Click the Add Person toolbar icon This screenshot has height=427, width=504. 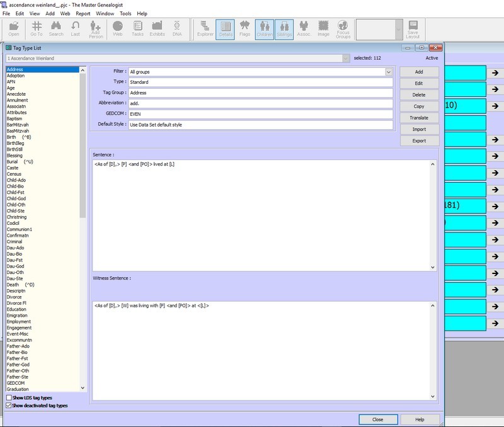[96, 29]
